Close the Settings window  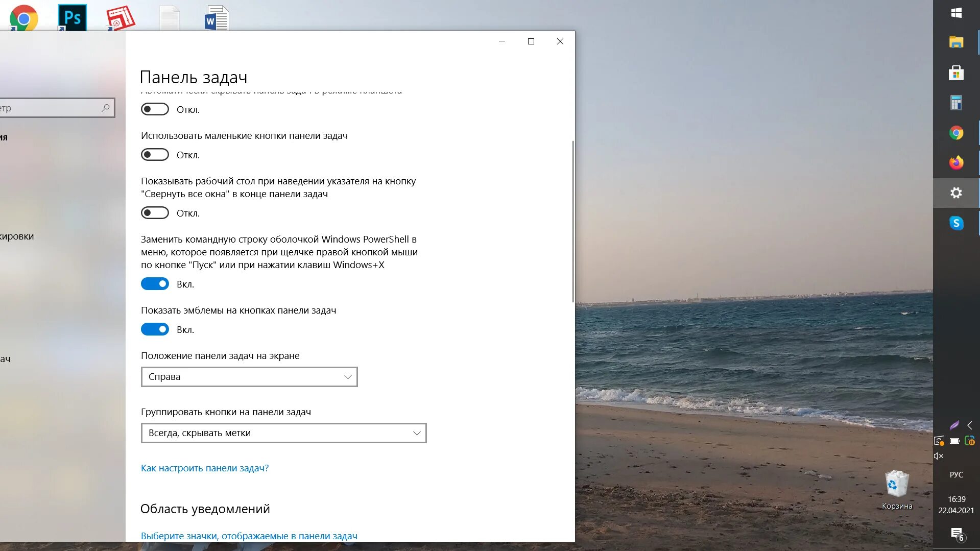tap(560, 41)
